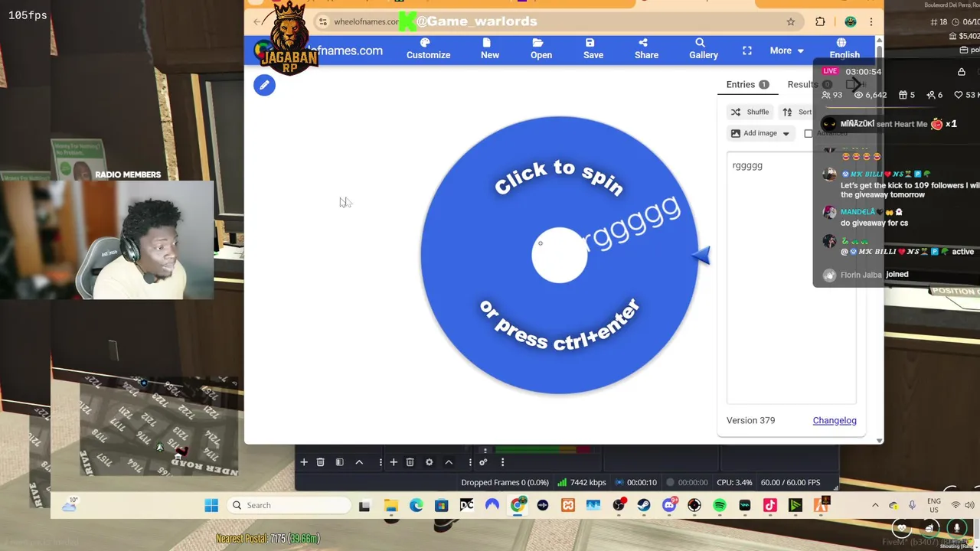
Task: Create a New wheel
Action: pyautogui.click(x=490, y=48)
